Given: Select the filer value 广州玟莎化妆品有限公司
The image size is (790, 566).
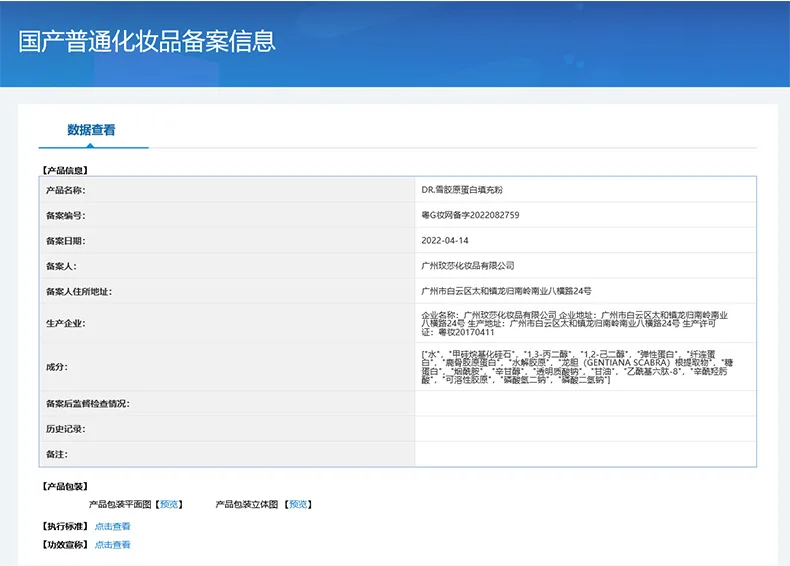Looking at the screenshot, I should [468, 266].
